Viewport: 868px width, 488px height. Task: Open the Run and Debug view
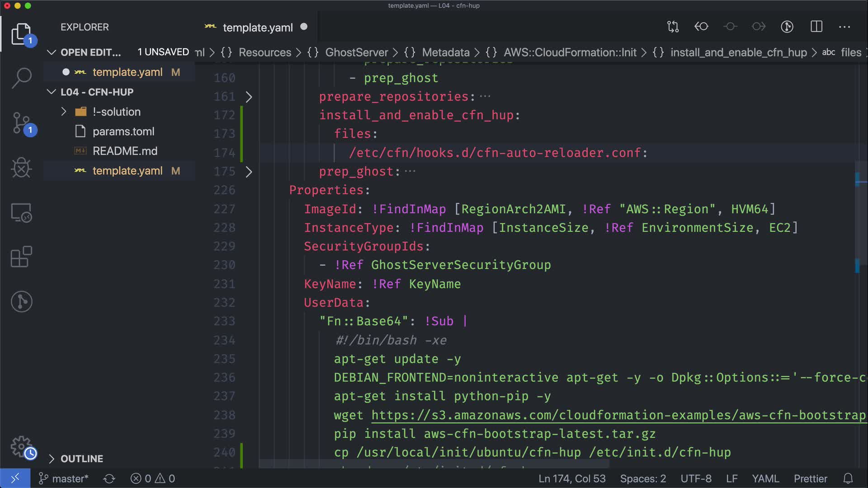point(21,168)
